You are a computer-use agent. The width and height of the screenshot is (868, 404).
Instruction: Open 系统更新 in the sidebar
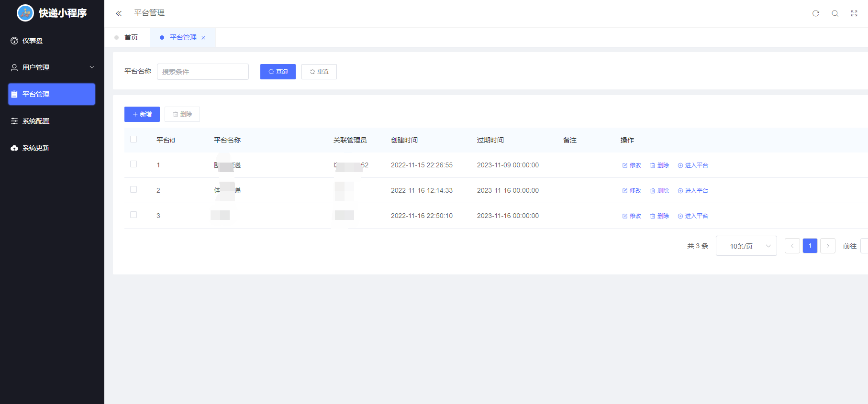(36, 148)
